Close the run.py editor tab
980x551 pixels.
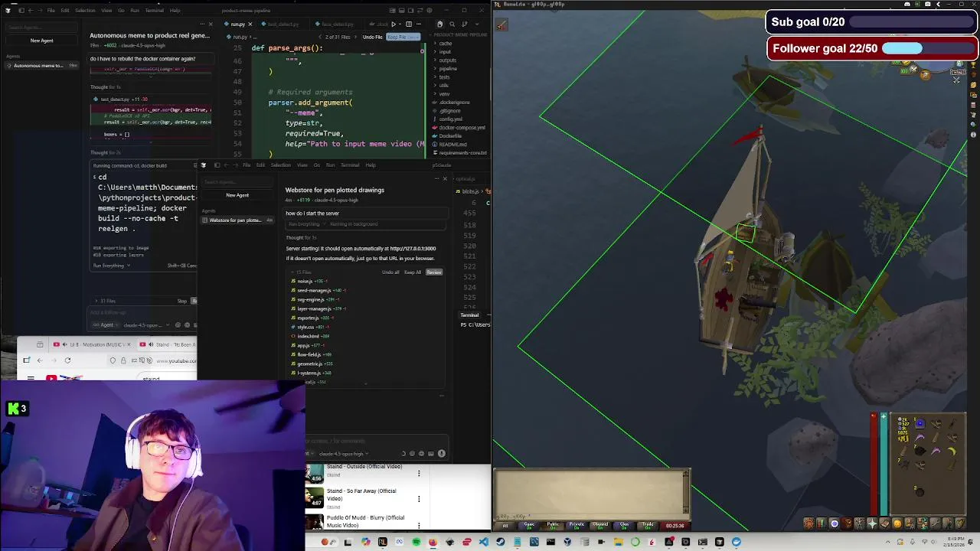point(250,24)
